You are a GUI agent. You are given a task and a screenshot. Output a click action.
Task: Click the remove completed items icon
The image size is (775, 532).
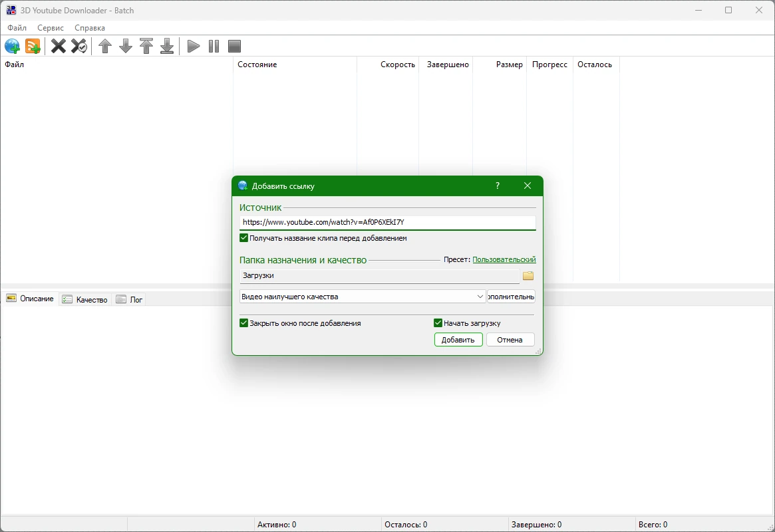coord(79,47)
